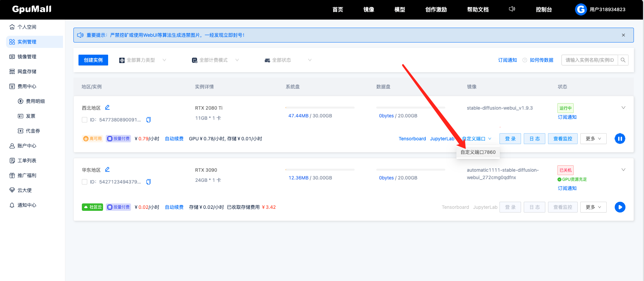The image size is (644, 281).
Task: Open the 全部状态 dropdown
Action: coord(288,60)
